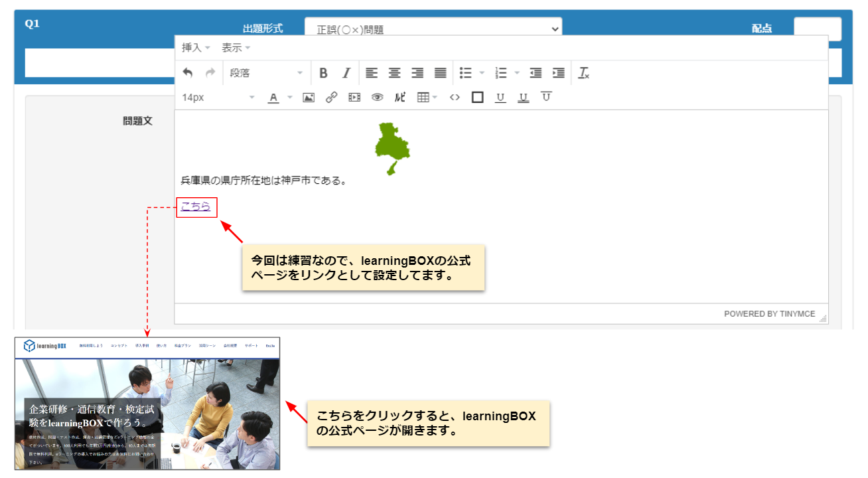Expand the 出題形式 question type dropdown
The height and width of the screenshot is (478, 868).
click(433, 29)
